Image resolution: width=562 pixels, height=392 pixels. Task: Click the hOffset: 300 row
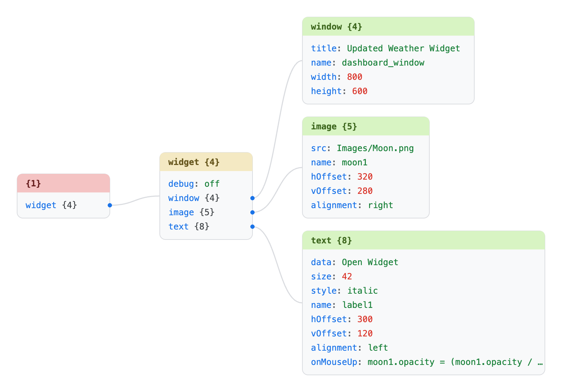coord(424,319)
